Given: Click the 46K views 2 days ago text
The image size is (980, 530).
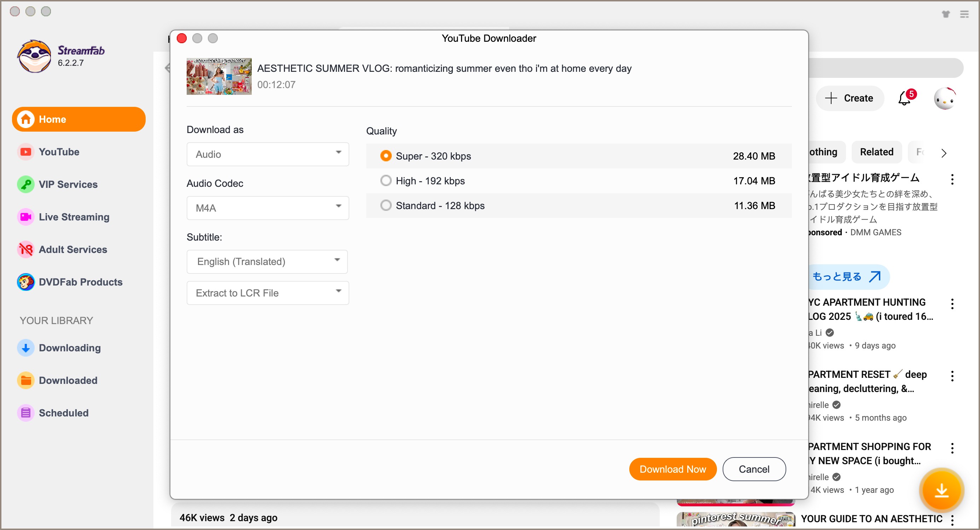Looking at the screenshot, I should [x=228, y=518].
